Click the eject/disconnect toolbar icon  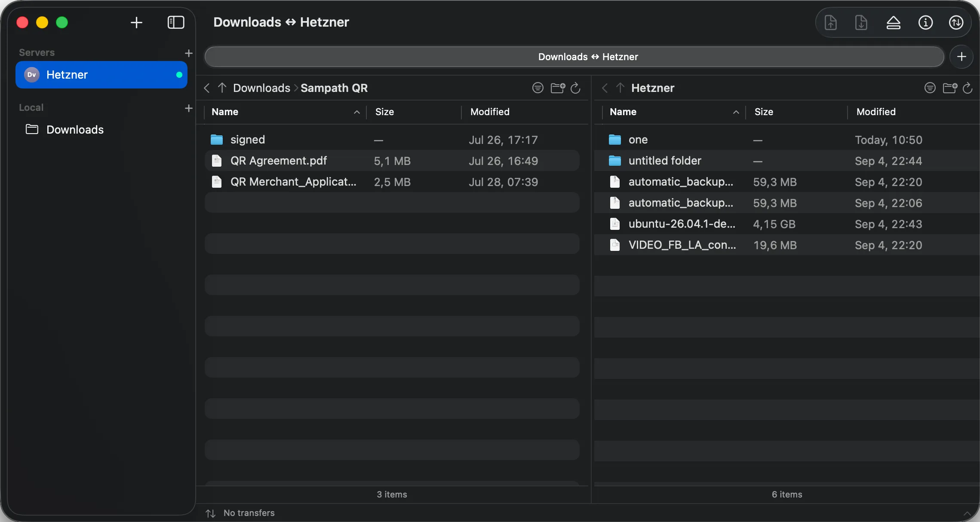893,22
